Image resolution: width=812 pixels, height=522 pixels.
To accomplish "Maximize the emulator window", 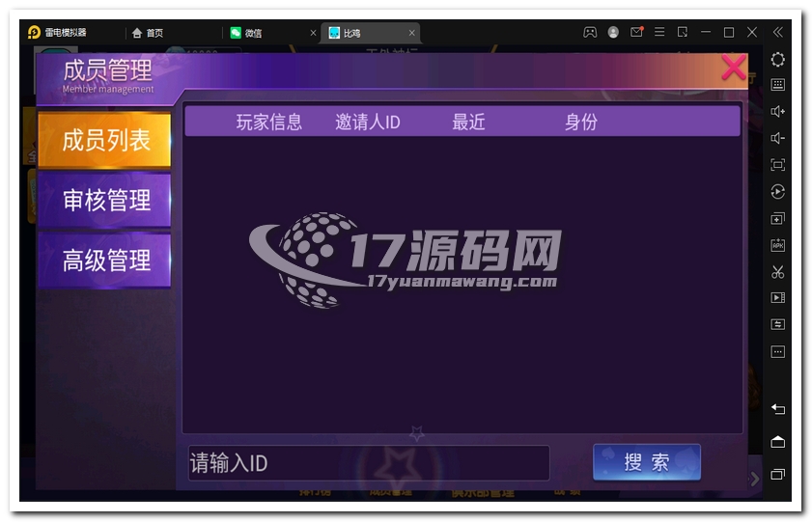I will pyautogui.click(x=729, y=32).
